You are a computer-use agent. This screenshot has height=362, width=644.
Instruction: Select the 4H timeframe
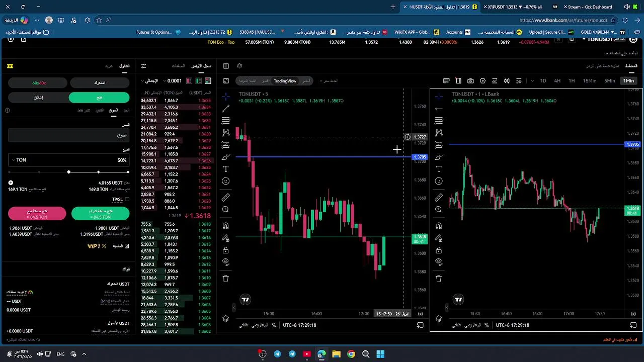[557, 81]
